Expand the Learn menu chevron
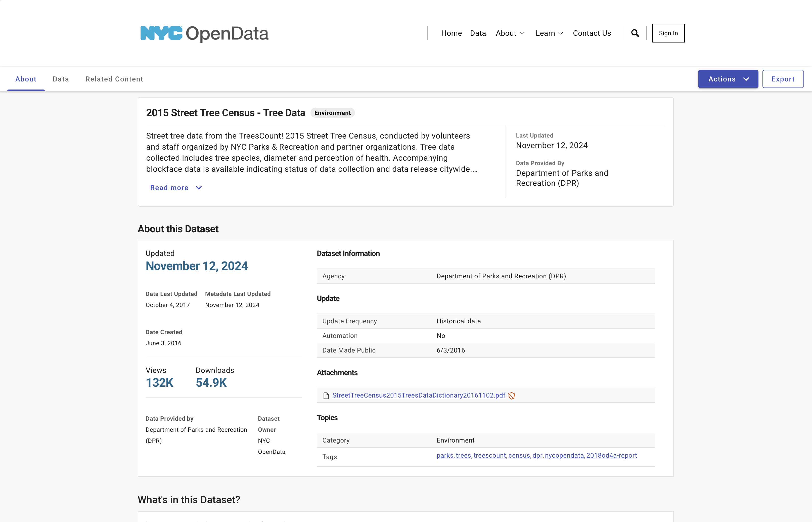This screenshot has height=522, width=812. pyautogui.click(x=561, y=33)
